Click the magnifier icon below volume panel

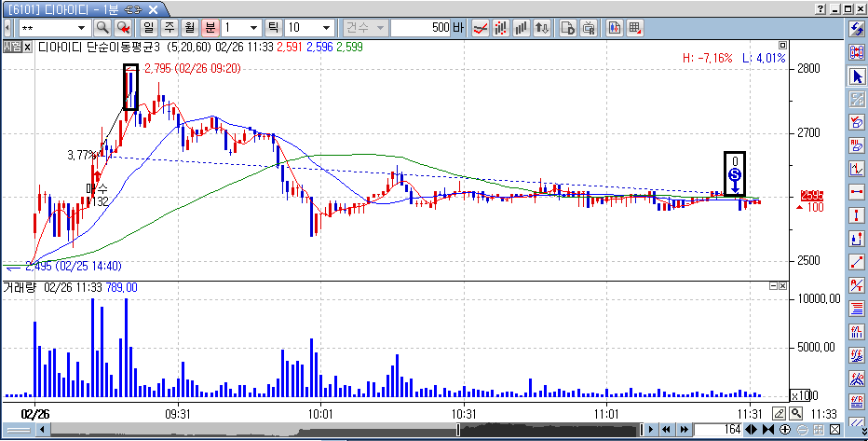pos(796,413)
